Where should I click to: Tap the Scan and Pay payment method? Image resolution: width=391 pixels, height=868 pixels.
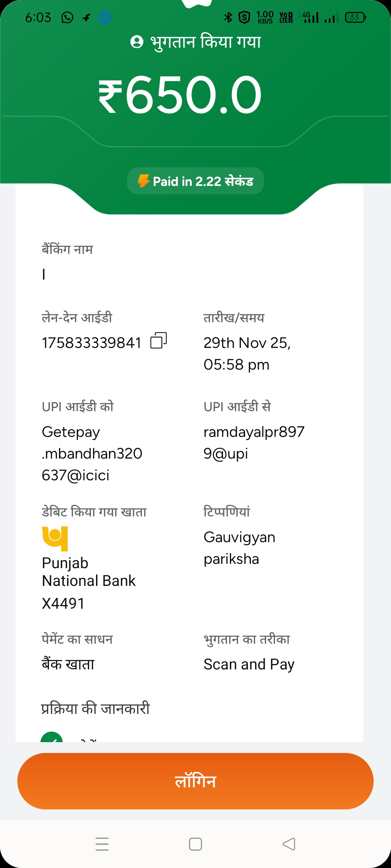click(x=249, y=664)
